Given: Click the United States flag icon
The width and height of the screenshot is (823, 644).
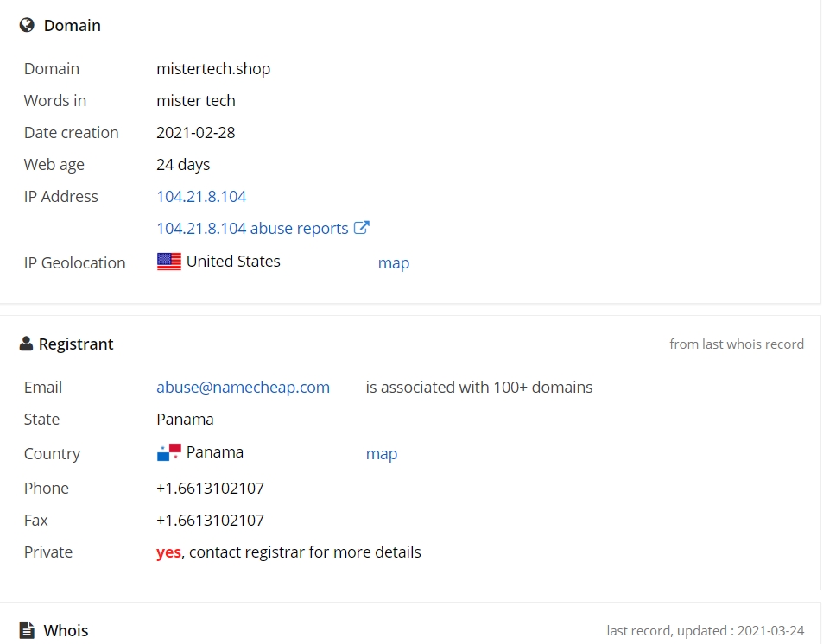Looking at the screenshot, I should click(169, 262).
